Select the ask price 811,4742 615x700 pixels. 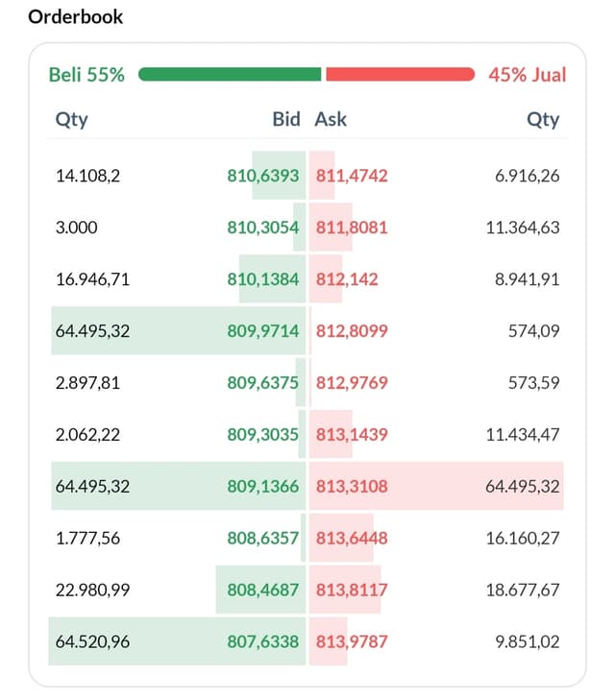point(352,176)
